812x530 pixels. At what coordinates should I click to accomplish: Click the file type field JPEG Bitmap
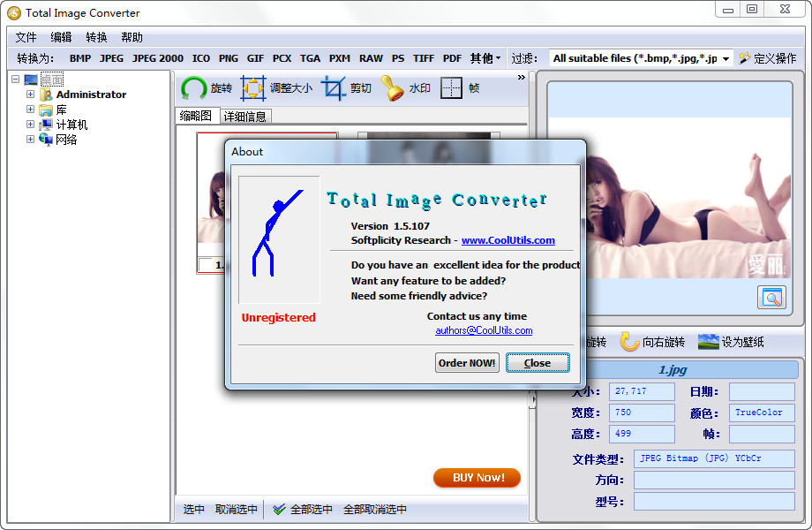click(x=714, y=458)
